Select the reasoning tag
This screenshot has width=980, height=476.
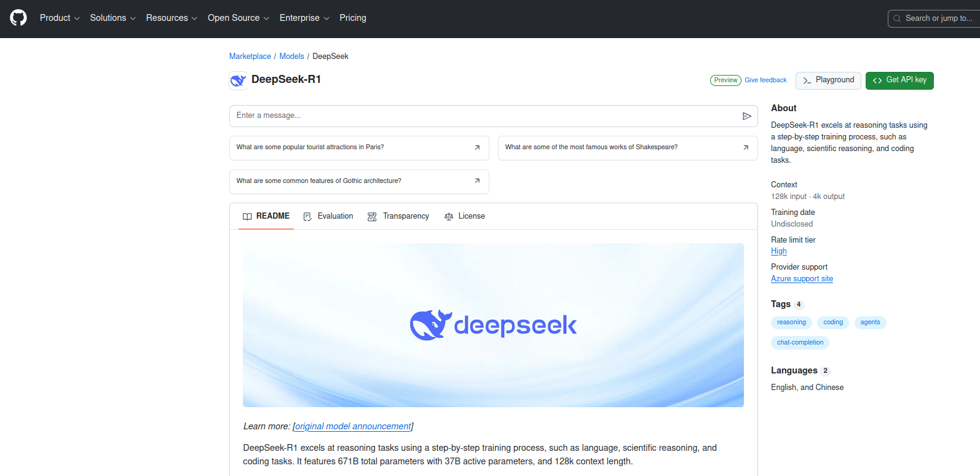(791, 322)
